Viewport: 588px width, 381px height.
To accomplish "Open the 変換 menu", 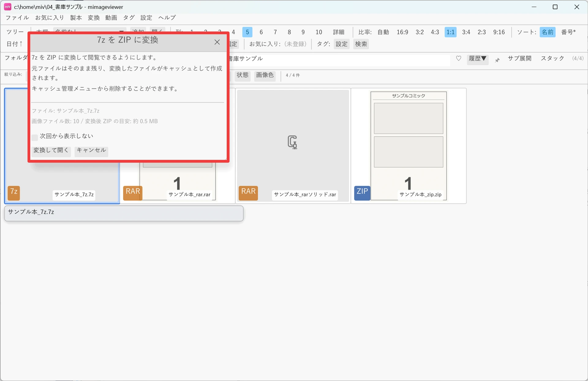I will [x=94, y=18].
